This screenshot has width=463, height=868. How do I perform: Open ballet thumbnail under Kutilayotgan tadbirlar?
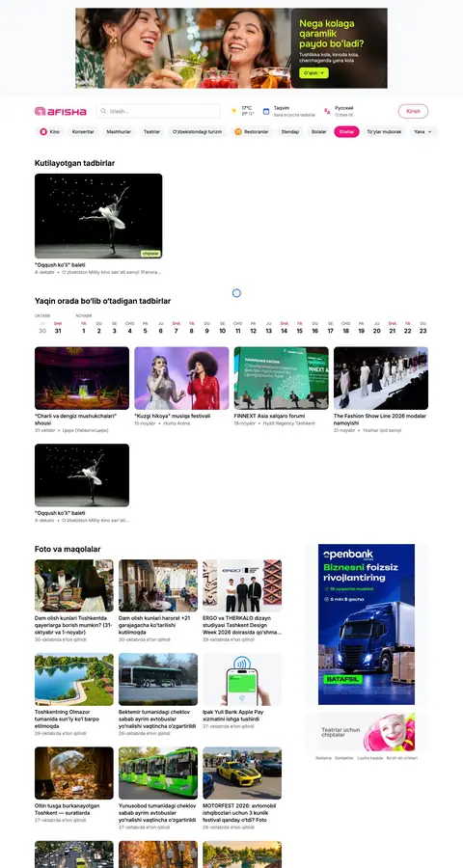98,216
